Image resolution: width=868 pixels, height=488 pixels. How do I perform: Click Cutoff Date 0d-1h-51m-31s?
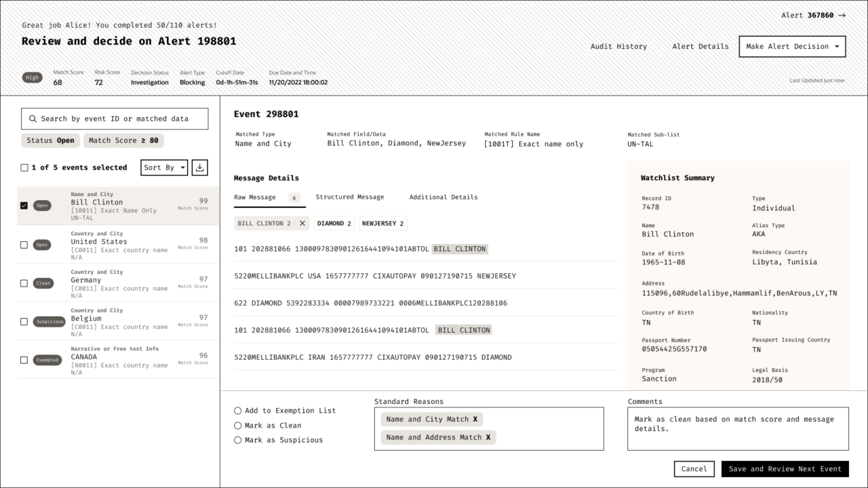[237, 83]
